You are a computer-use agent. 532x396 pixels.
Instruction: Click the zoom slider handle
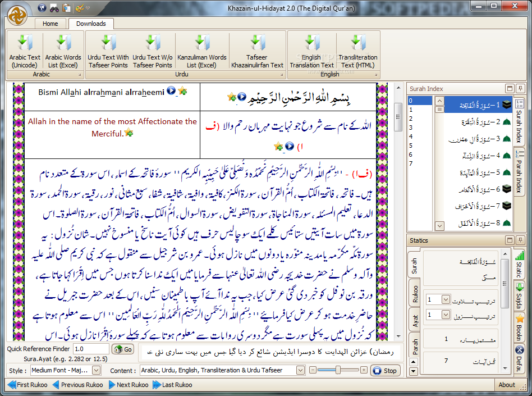[x=338, y=370]
